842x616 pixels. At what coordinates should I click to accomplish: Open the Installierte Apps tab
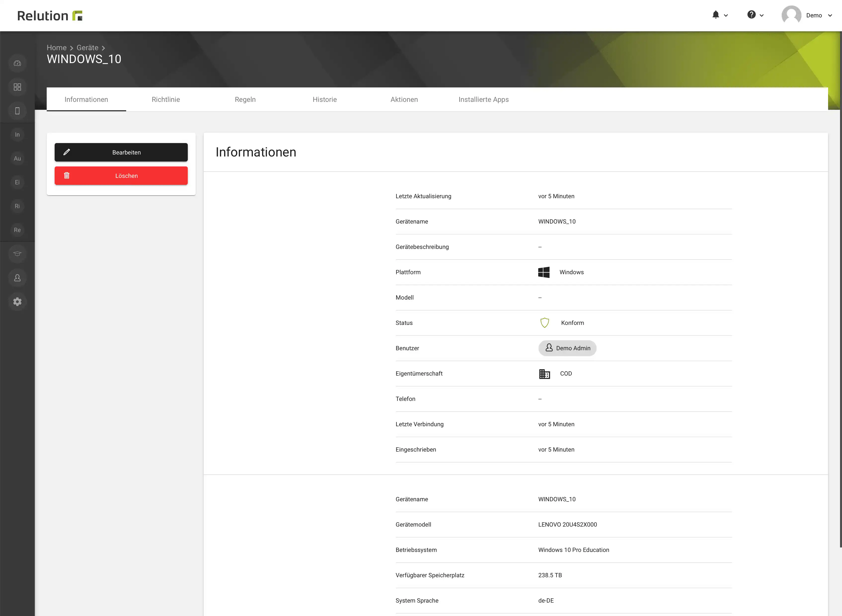click(483, 100)
